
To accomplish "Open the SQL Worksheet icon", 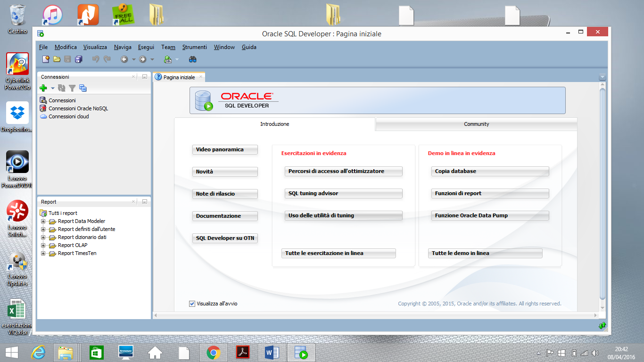I will click(167, 59).
